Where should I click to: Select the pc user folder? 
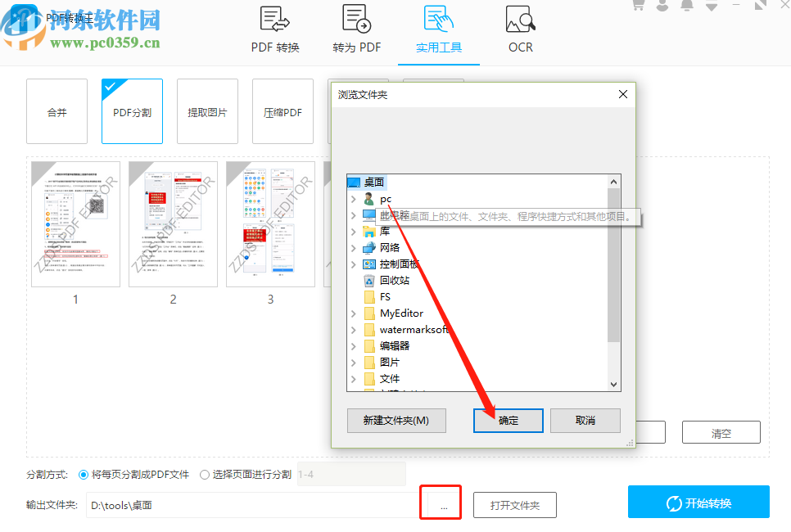click(x=386, y=199)
